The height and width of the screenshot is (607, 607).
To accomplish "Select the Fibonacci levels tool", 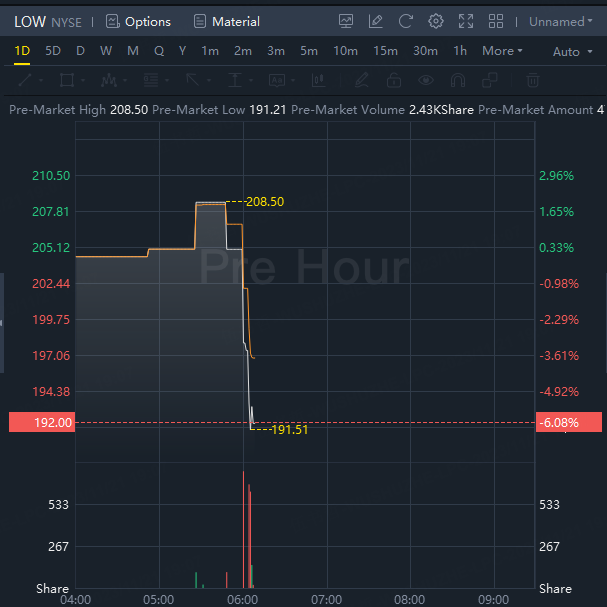I will tap(151, 81).
